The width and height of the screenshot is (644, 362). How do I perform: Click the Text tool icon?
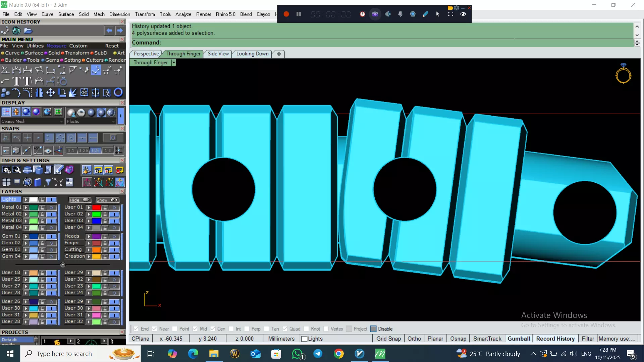coord(16,81)
